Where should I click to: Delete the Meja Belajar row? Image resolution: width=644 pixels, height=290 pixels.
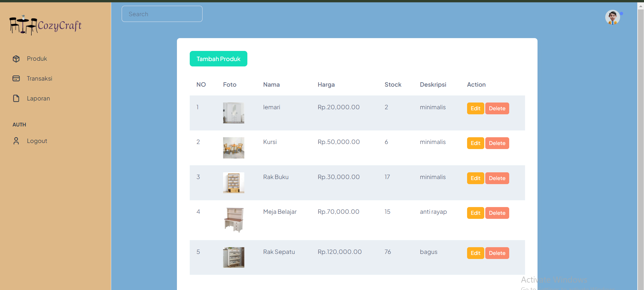click(x=497, y=213)
